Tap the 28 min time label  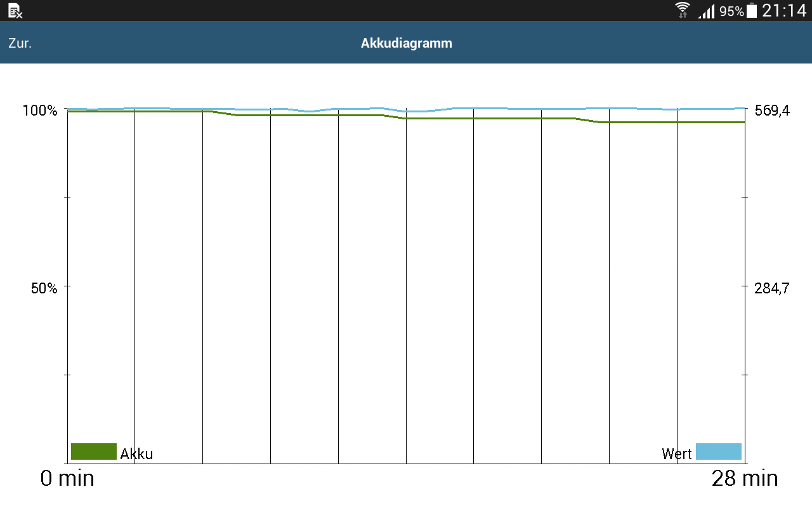click(x=745, y=478)
